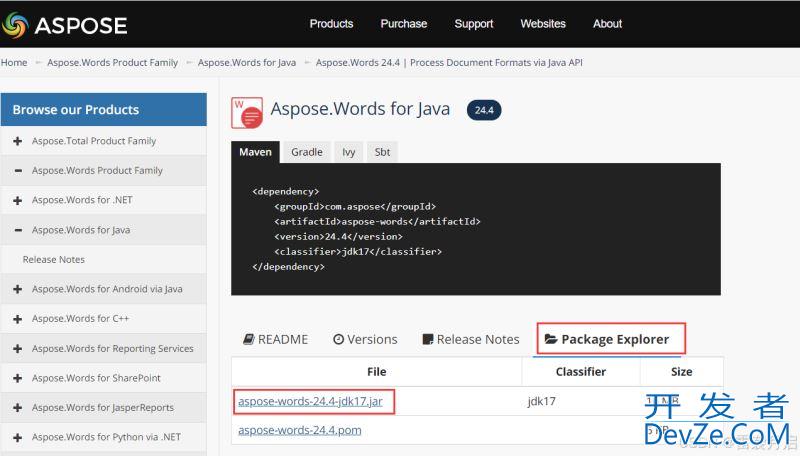Collapse Aspose.Words Product Family minus icon
This screenshot has width=800, height=456.
pyautogui.click(x=18, y=171)
